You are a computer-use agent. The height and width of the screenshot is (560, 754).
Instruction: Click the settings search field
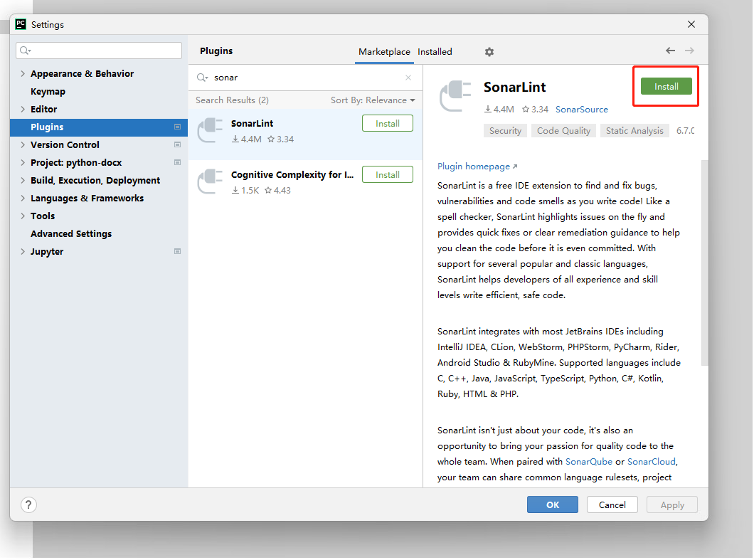click(x=99, y=51)
